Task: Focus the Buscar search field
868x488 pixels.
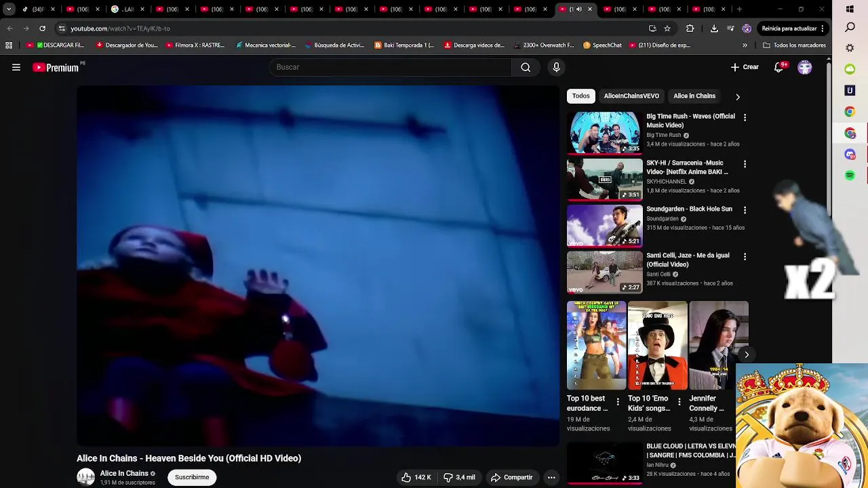Action: point(391,67)
